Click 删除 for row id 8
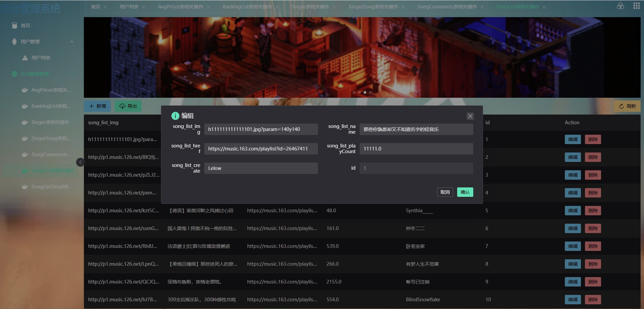Viewport: 644px width, 309px height. [x=593, y=264]
